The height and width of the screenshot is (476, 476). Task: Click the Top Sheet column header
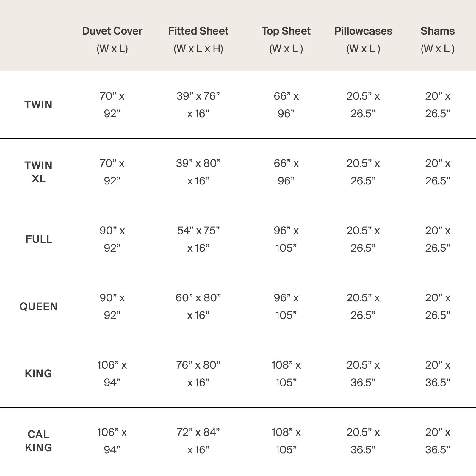pyautogui.click(x=286, y=39)
